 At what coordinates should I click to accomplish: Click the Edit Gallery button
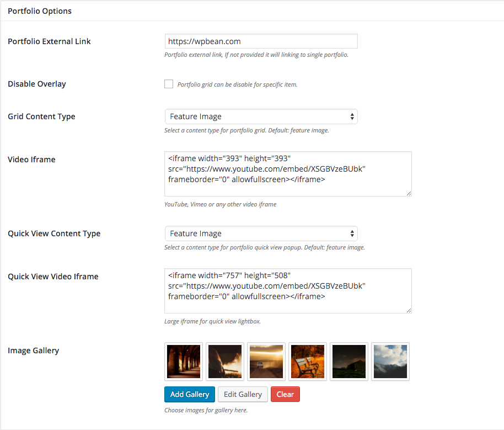[x=243, y=394]
